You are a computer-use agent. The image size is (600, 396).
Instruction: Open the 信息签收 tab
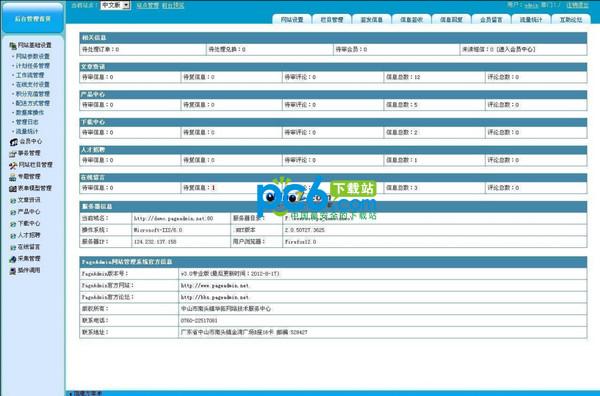point(411,19)
